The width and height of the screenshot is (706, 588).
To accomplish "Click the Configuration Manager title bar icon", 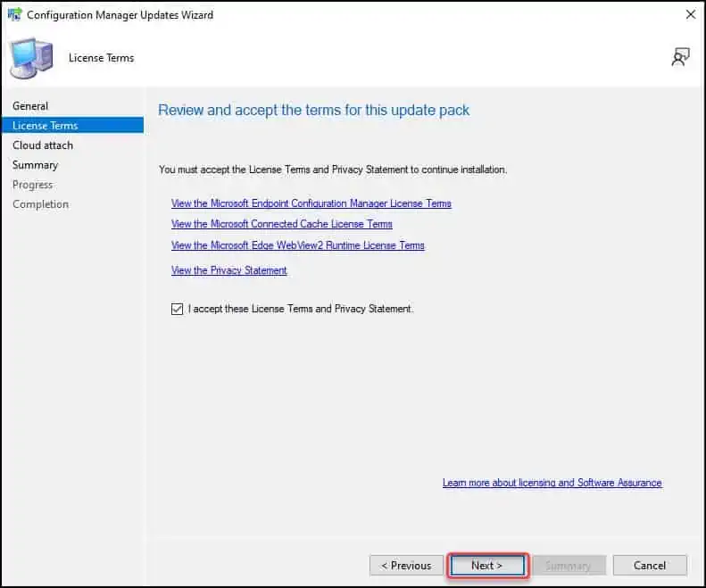I will pyautogui.click(x=14, y=14).
